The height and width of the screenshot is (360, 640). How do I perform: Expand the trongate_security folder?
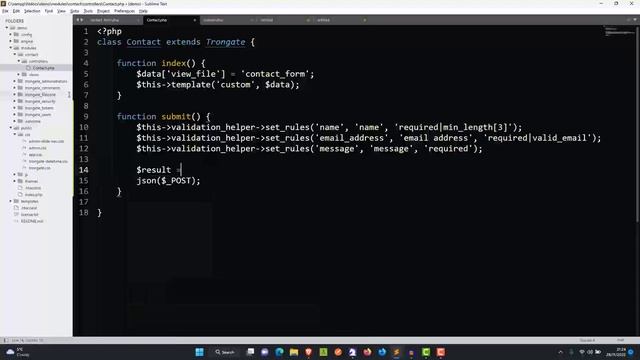(15, 101)
